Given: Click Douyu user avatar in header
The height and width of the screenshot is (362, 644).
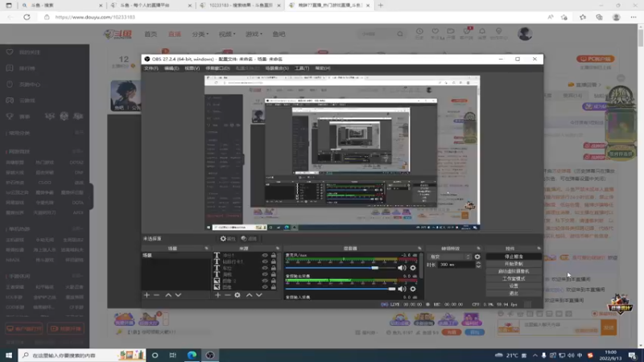Looking at the screenshot, I should coord(525,34).
